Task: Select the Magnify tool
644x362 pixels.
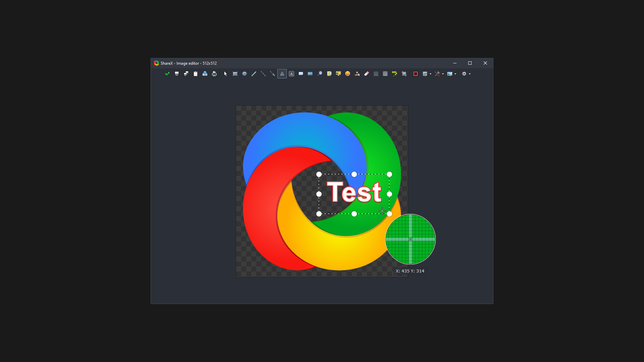Action: (x=320, y=74)
